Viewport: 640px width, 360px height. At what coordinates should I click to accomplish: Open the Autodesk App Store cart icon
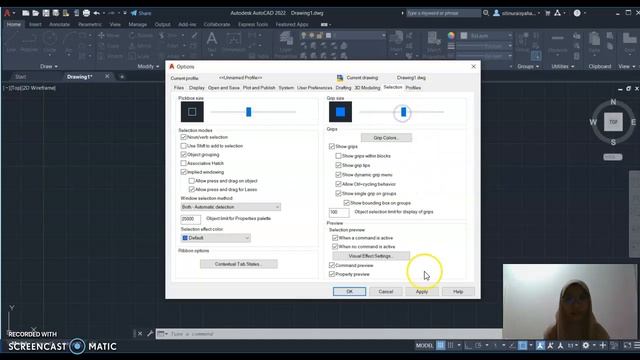pyautogui.click(x=548, y=13)
